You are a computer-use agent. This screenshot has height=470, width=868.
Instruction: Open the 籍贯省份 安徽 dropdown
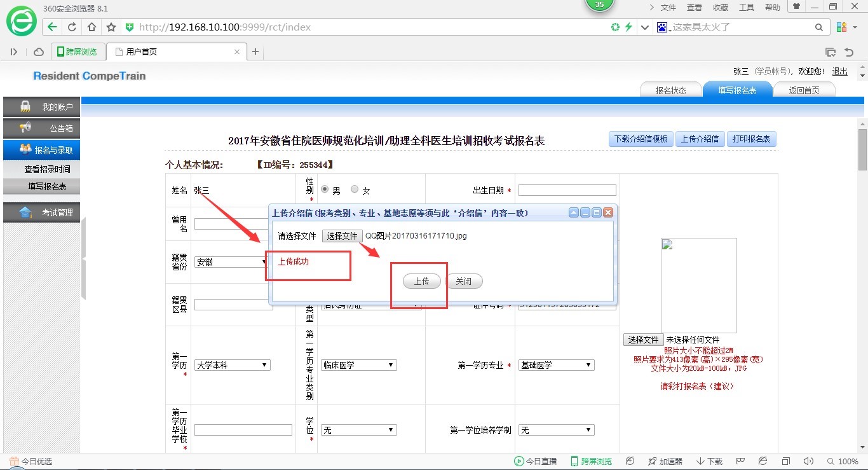click(x=232, y=262)
